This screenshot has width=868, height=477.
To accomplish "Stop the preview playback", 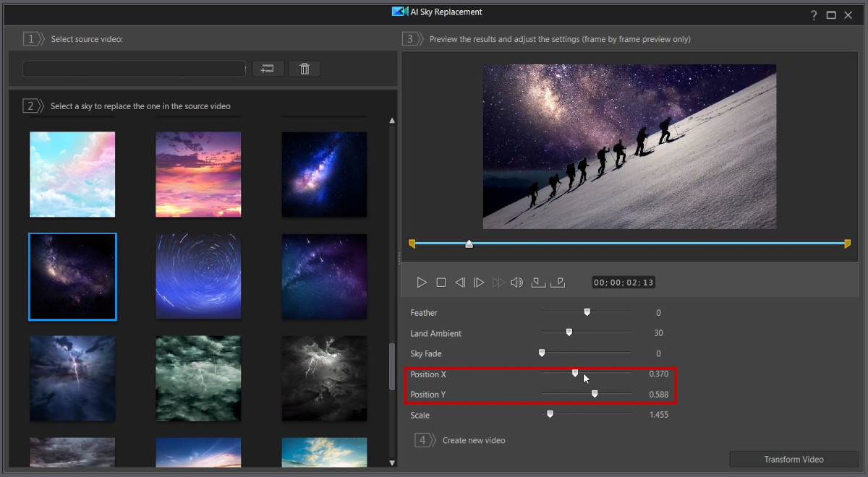I will [x=441, y=283].
